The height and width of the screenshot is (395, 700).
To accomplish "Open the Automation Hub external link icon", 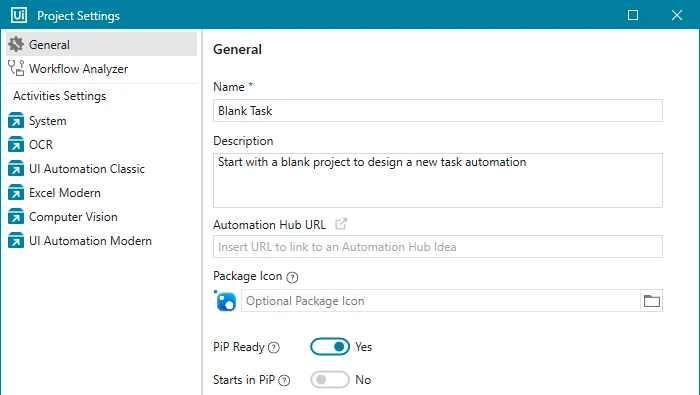I will [341, 224].
